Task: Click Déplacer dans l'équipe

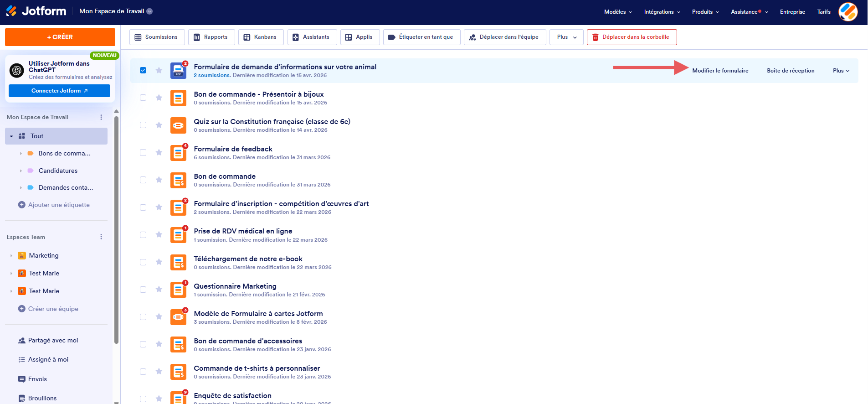Action: click(505, 37)
